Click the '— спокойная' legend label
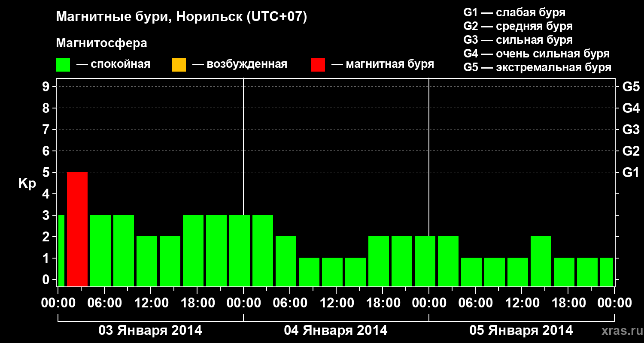 pyautogui.click(x=113, y=64)
